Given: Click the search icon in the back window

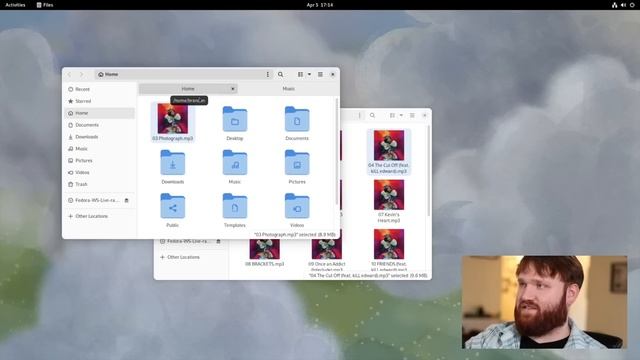Looking at the screenshot, I should [372, 116].
